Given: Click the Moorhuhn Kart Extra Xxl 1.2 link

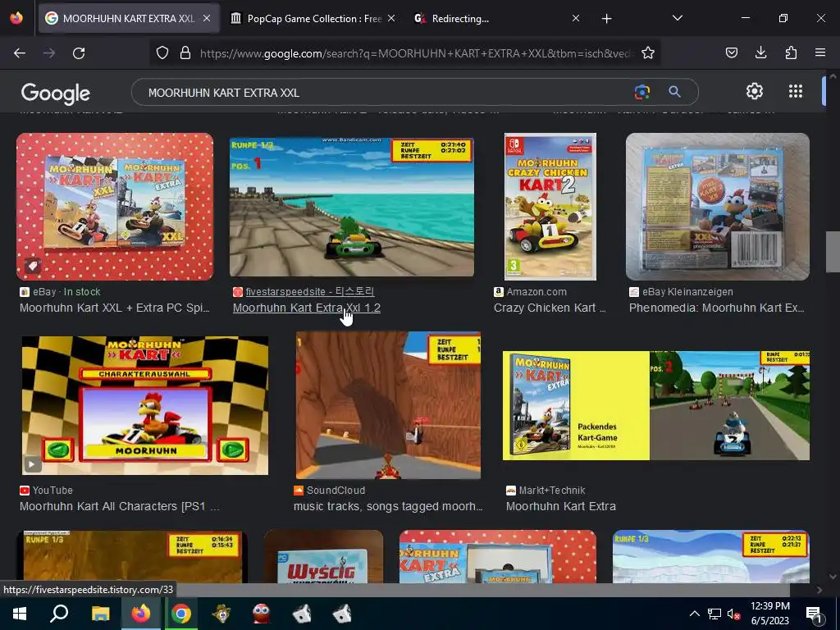Looking at the screenshot, I should (307, 308).
